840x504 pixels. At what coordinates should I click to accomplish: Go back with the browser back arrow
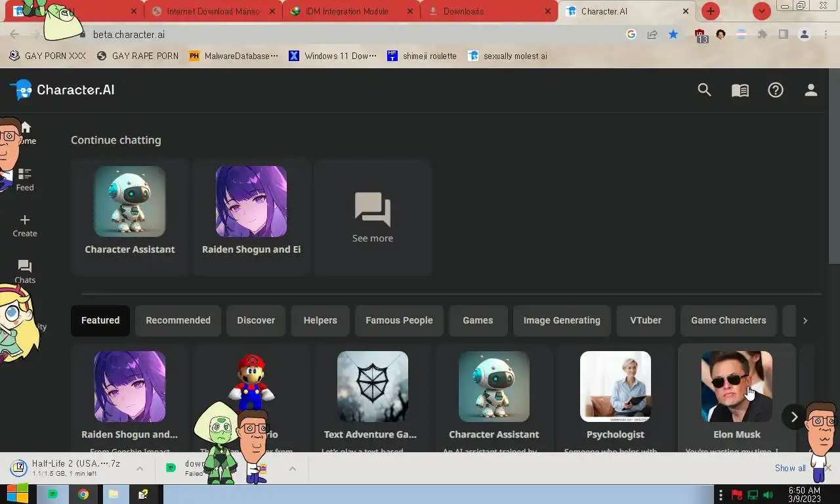click(x=14, y=34)
